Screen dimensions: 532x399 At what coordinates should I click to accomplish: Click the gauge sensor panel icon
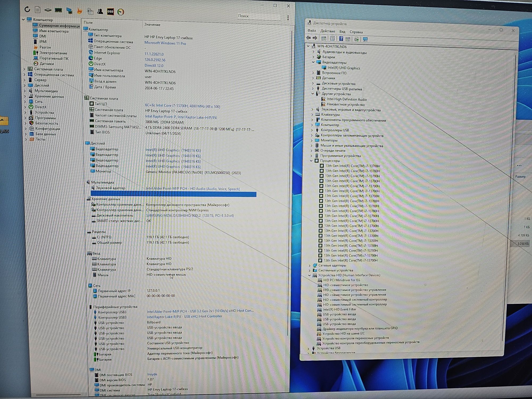pyautogui.click(x=120, y=12)
